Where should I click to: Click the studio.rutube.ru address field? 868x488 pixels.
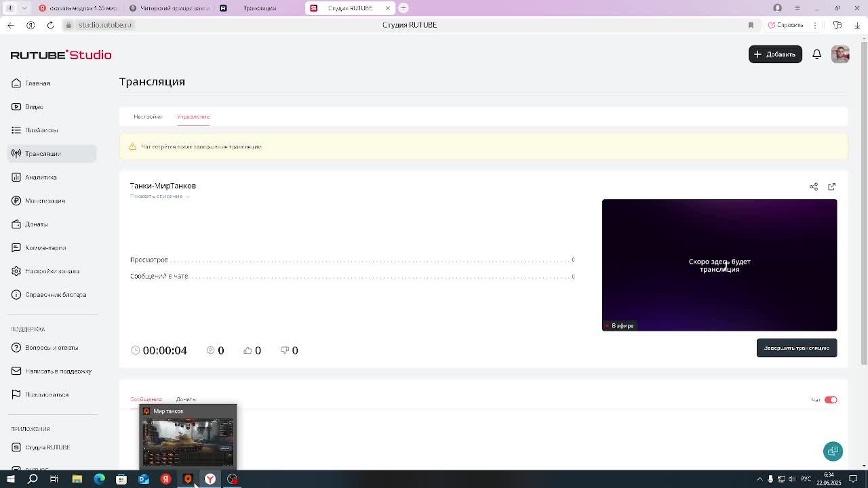pyautogui.click(x=105, y=25)
